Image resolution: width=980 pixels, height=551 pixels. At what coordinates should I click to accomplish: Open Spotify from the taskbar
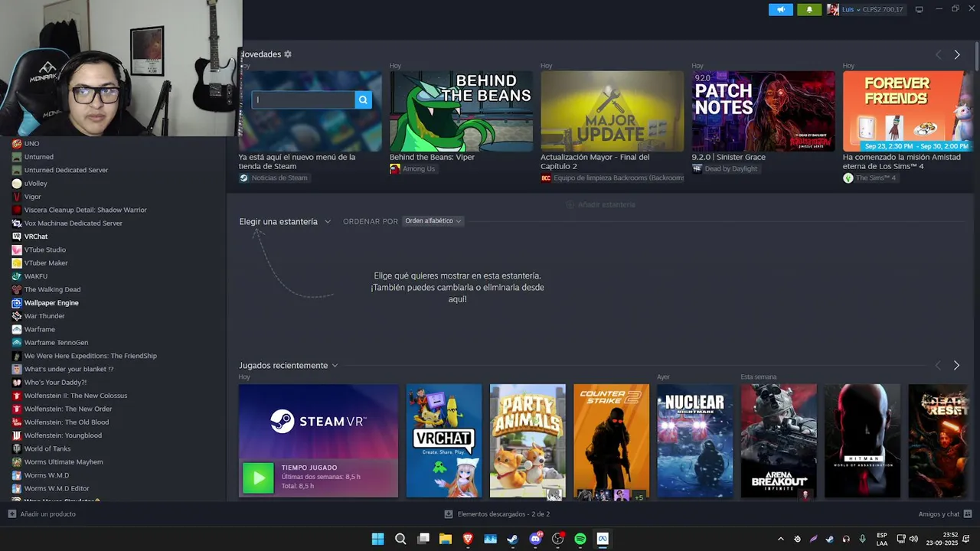580,539
